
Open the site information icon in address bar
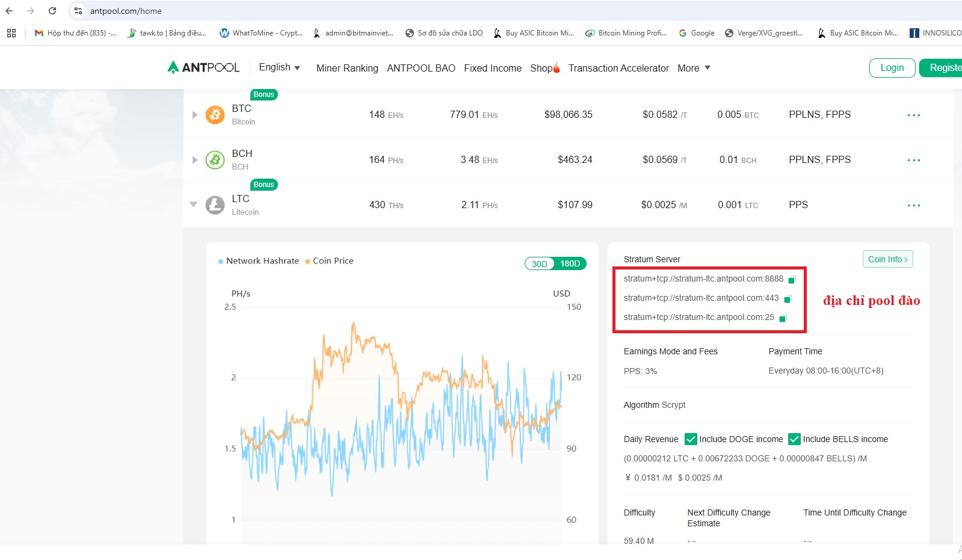point(78,11)
